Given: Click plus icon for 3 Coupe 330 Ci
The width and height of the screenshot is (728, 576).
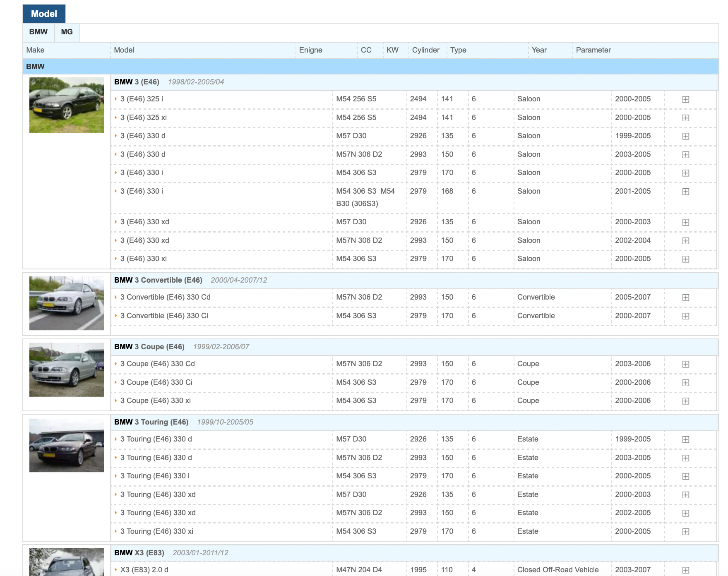Looking at the screenshot, I should click(685, 383).
